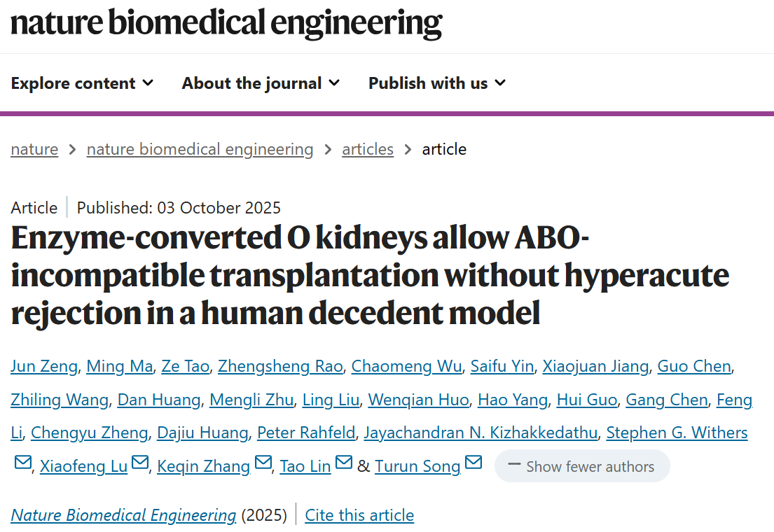Click the article title heading
Image resolution: width=774 pixels, height=532 pixels.
370,276
